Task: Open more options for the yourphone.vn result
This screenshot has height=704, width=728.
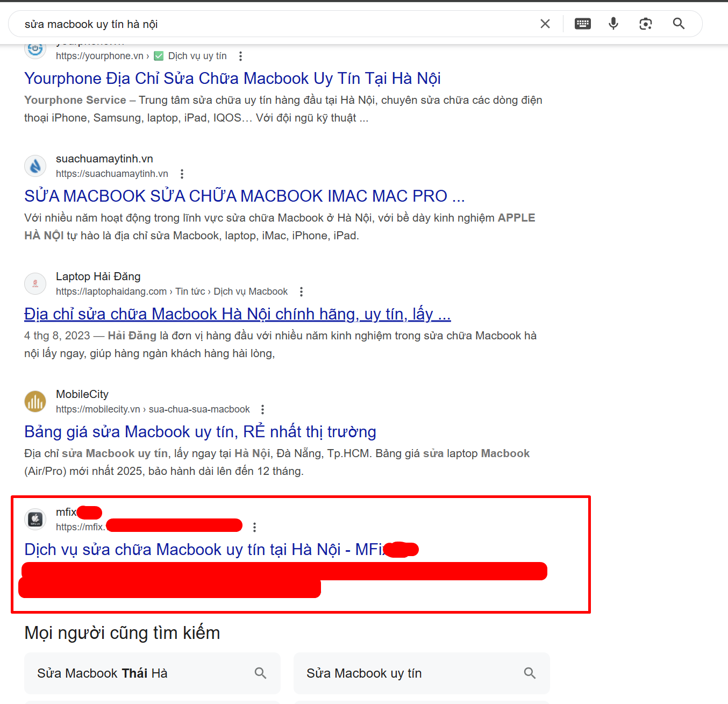Action: 240,56
